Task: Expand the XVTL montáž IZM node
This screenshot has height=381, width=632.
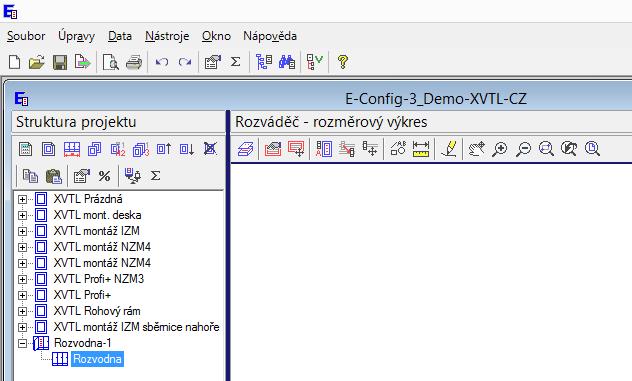Action: 22,231
